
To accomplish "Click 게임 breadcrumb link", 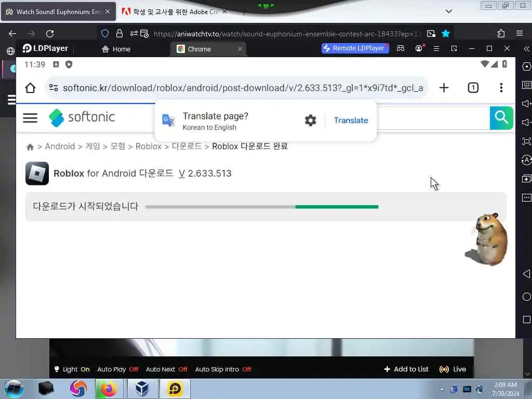I will [92, 146].
